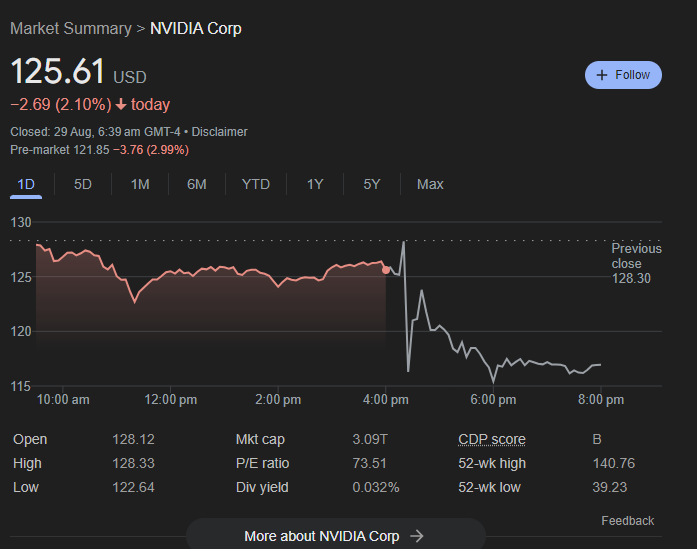Click the 4:00 pm axis label
This screenshot has width=697, height=549.
tap(385, 400)
